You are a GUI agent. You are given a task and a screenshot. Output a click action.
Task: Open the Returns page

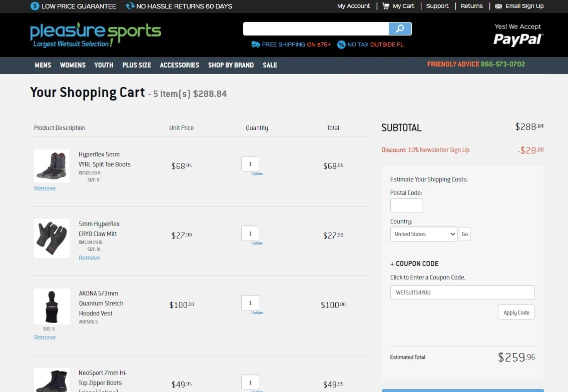point(471,6)
